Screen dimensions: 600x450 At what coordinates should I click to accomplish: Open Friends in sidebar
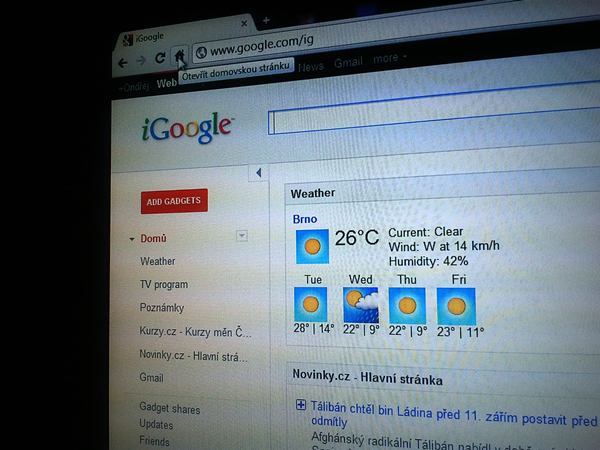pyautogui.click(x=154, y=440)
